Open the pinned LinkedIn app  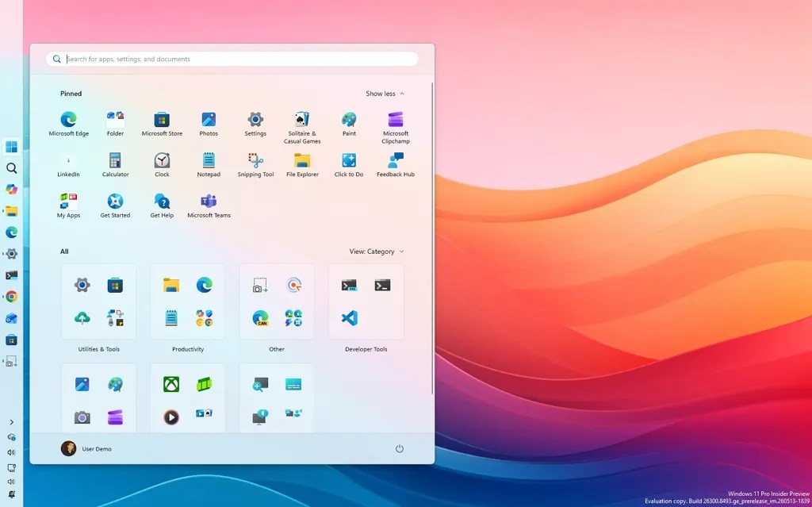[x=68, y=165]
